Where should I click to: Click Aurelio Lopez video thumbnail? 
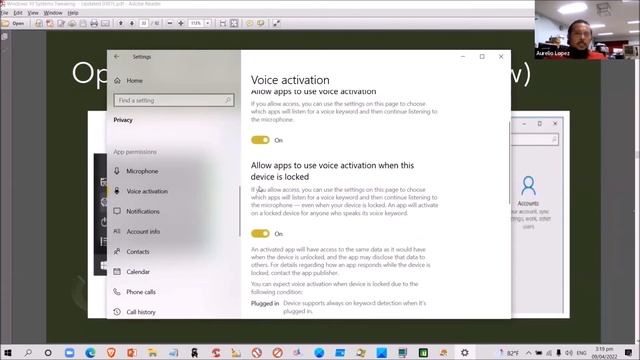[x=587, y=30]
